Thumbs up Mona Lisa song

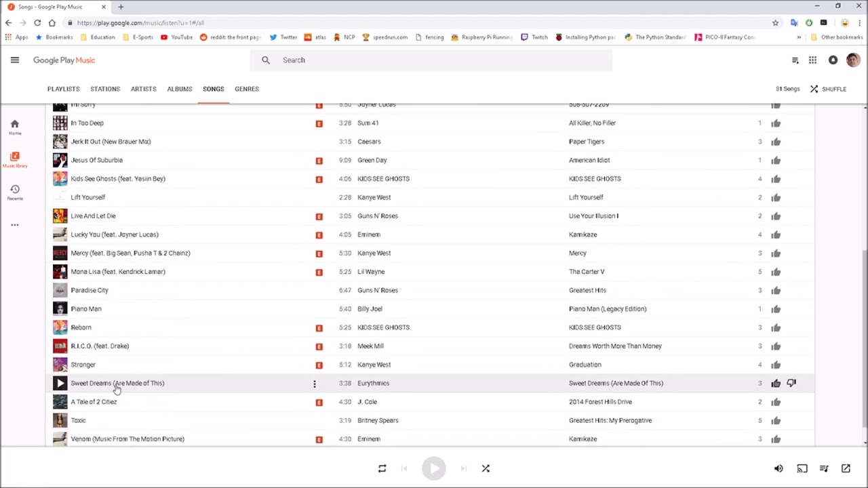(x=776, y=272)
